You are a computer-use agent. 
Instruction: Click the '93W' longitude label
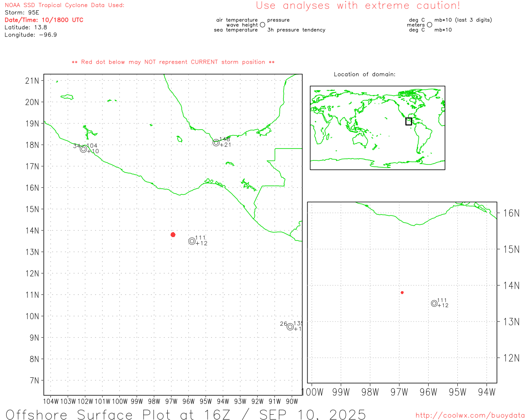click(240, 402)
